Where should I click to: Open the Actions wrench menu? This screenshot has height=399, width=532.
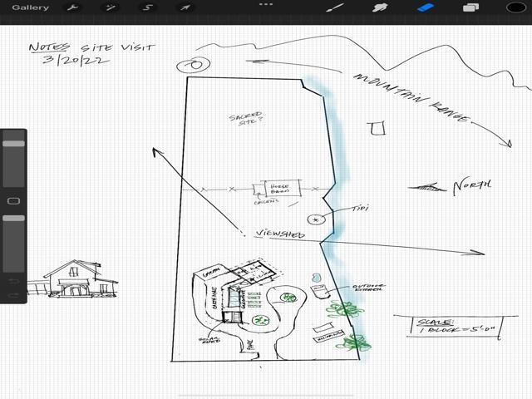(72, 7)
